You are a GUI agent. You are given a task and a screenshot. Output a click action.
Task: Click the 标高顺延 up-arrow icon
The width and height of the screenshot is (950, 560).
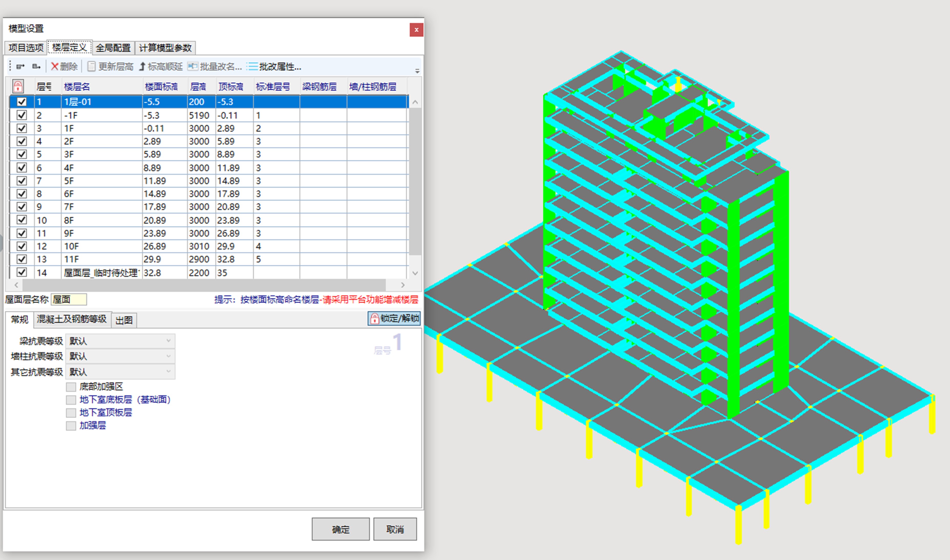click(142, 67)
